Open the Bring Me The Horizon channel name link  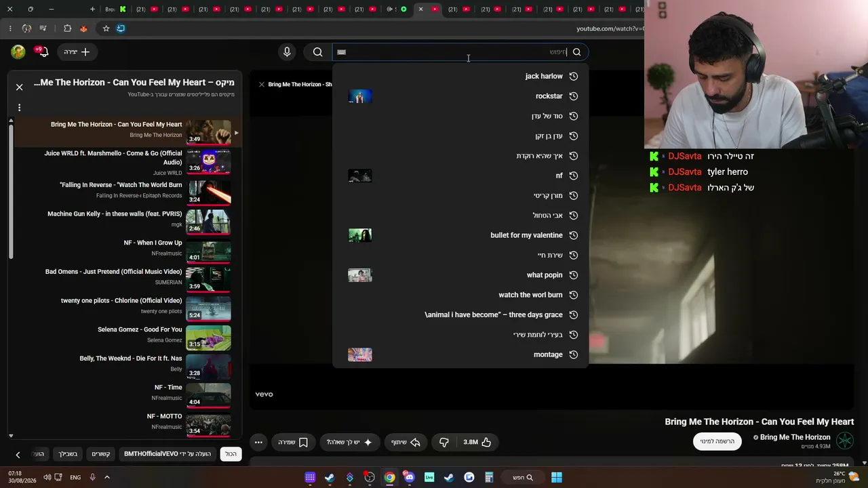coord(795,437)
